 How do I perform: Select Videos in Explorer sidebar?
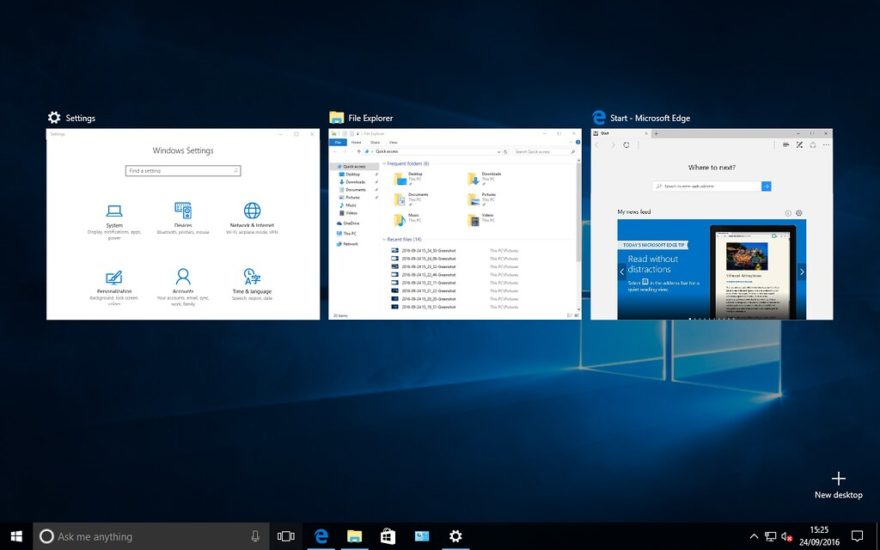tap(351, 213)
